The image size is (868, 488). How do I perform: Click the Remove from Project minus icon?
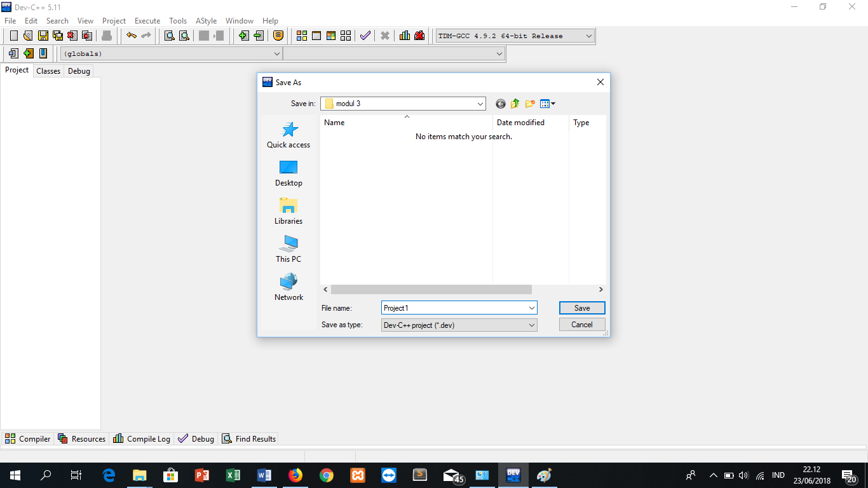pos(259,36)
